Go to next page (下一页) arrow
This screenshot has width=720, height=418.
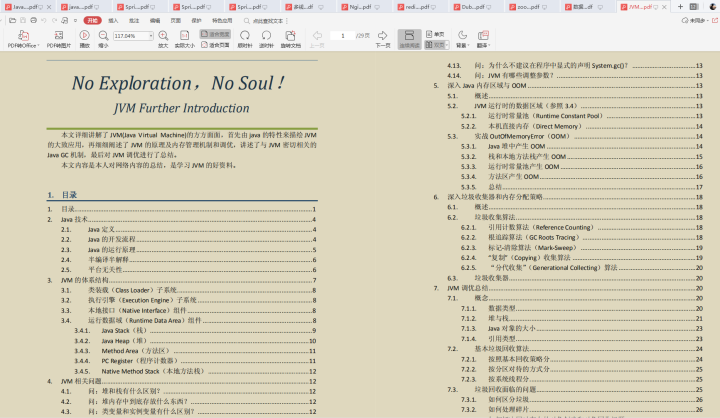(382, 35)
